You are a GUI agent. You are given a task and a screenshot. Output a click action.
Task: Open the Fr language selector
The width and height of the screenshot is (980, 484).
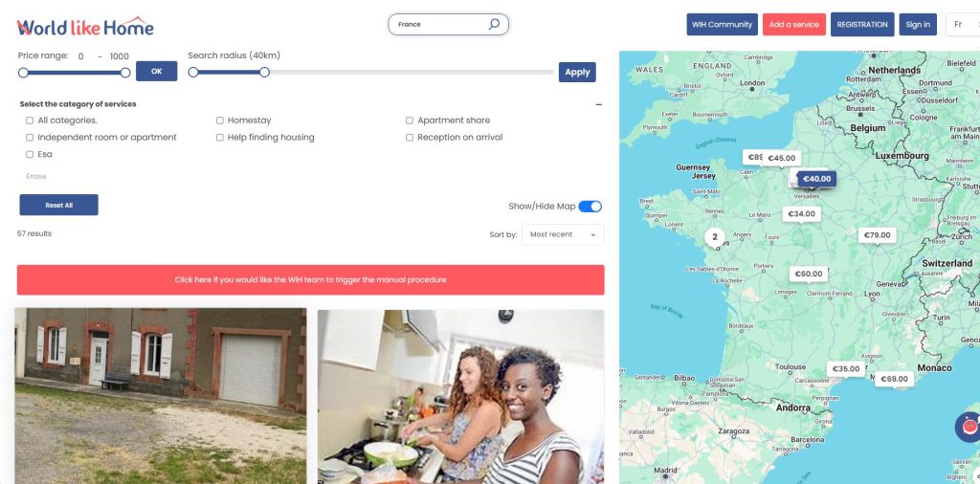(x=963, y=24)
